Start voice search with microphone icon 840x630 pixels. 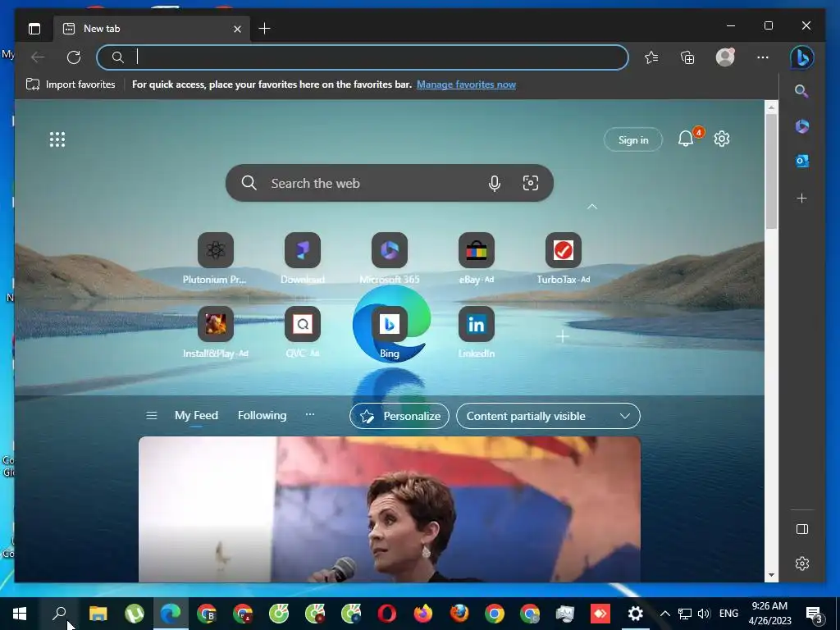[x=495, y=183]
